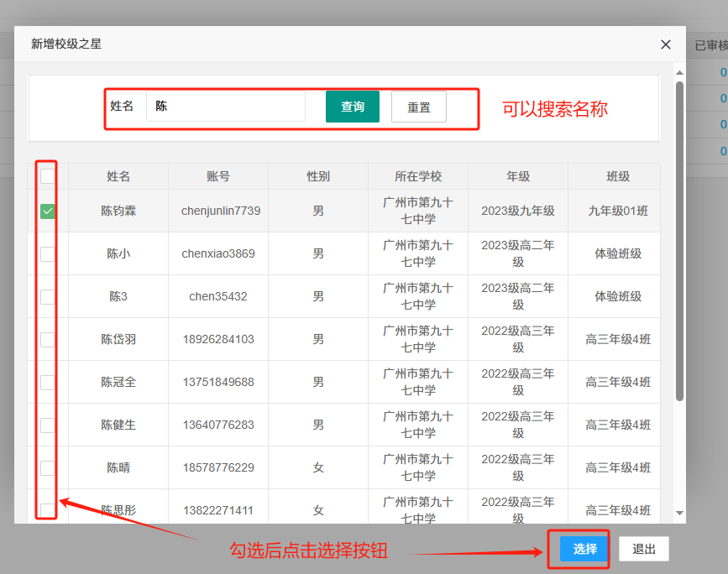The height and width of the screenshot is (574, 728).
Task: Click 高三年级4班 in the 陈岱羽 row
Action: coord(617,339)
